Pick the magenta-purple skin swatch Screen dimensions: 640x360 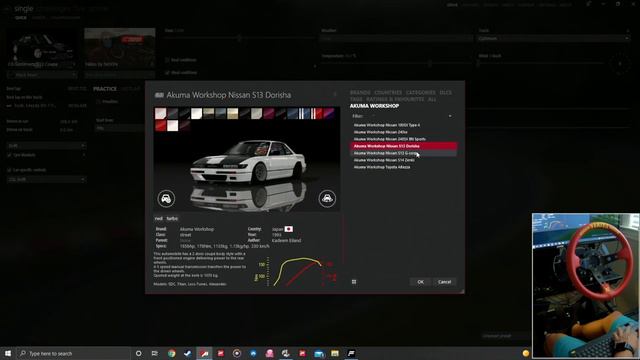328,113
